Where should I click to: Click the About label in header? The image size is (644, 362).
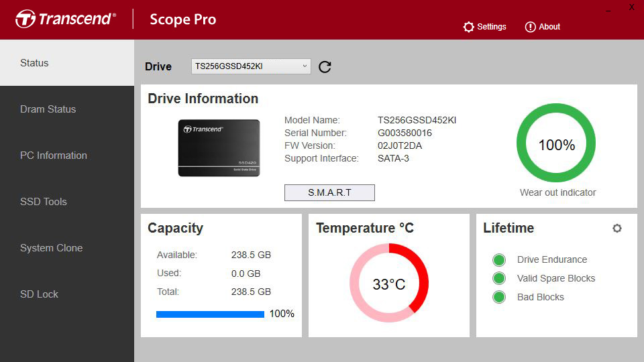pos(549,27)
